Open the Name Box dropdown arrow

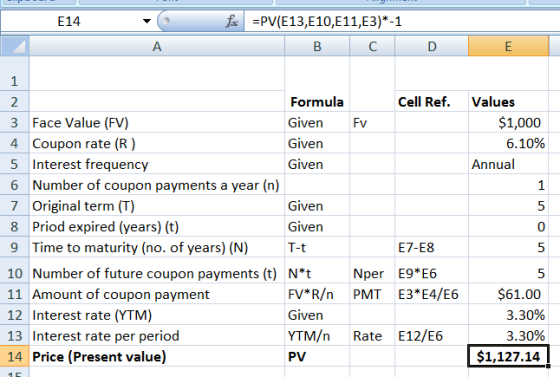(x=146, y=21)
